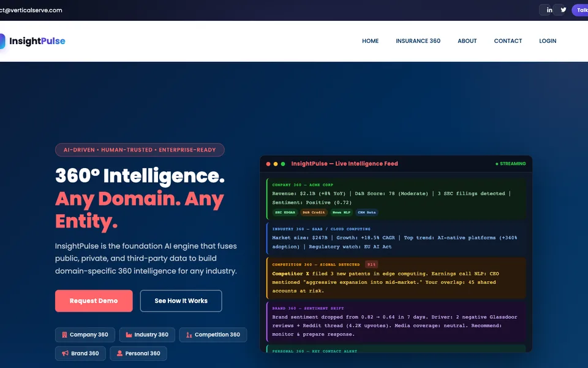Click the verticalserve.com email link
Image resolution: width=588 pixels, height=368 pixels.
coord(31,10)
